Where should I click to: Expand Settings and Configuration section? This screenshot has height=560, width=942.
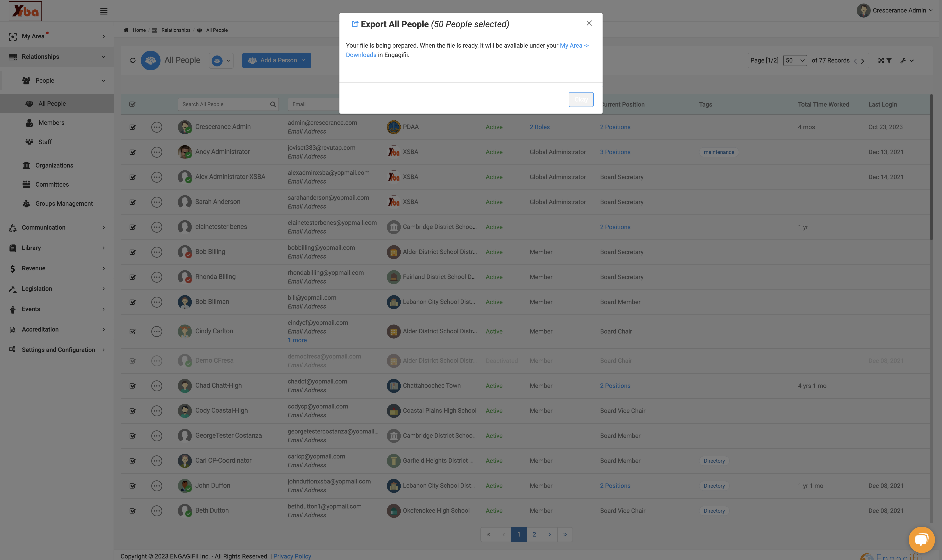click(57, 350)
